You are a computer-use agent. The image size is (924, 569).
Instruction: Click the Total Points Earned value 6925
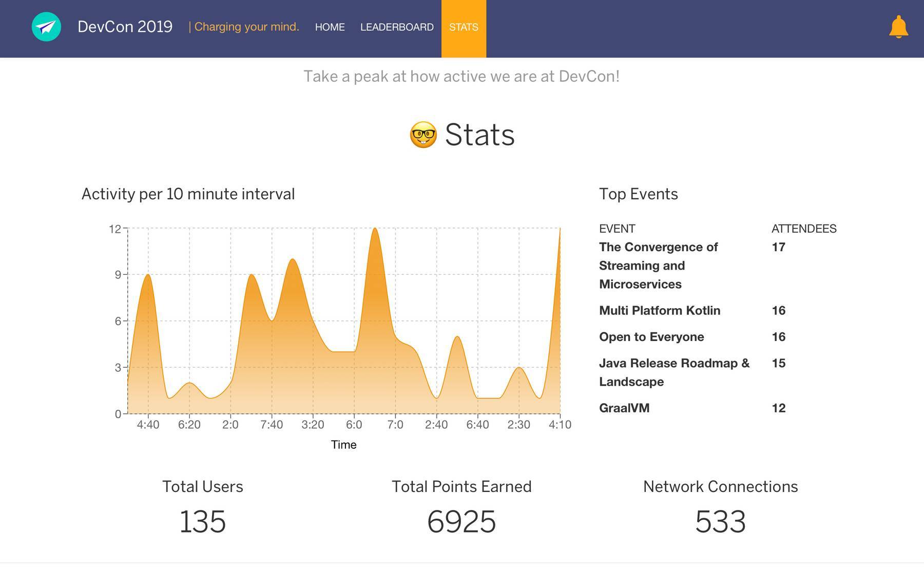(461, 522)
